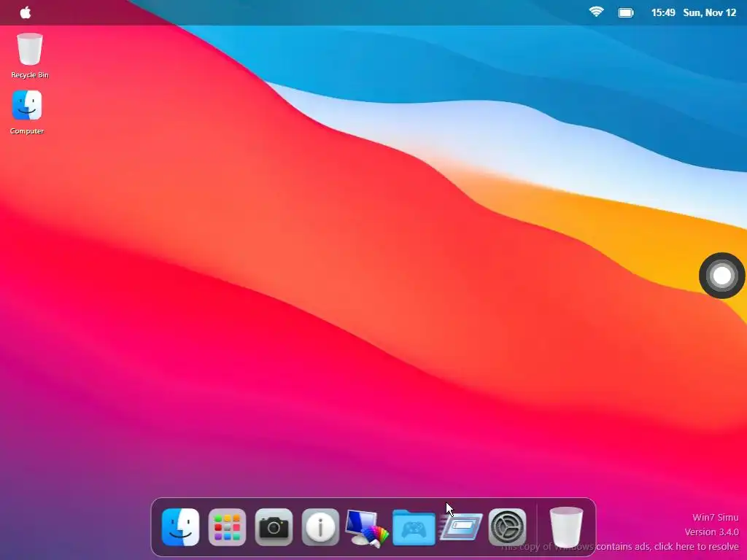
Task: Open the Trash in the dock
Action: pos(566,527)
